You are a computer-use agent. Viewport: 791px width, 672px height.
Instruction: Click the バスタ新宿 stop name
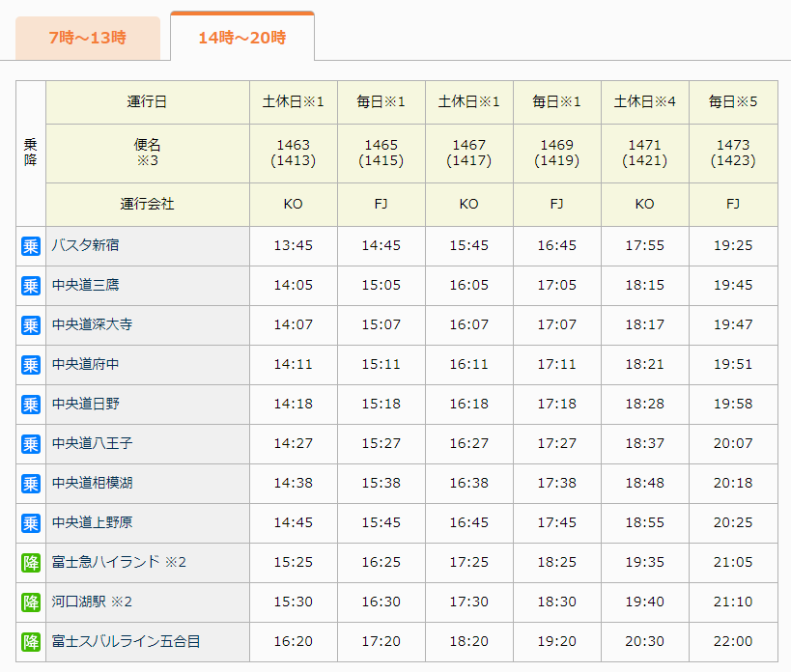[x=85, y=245]
